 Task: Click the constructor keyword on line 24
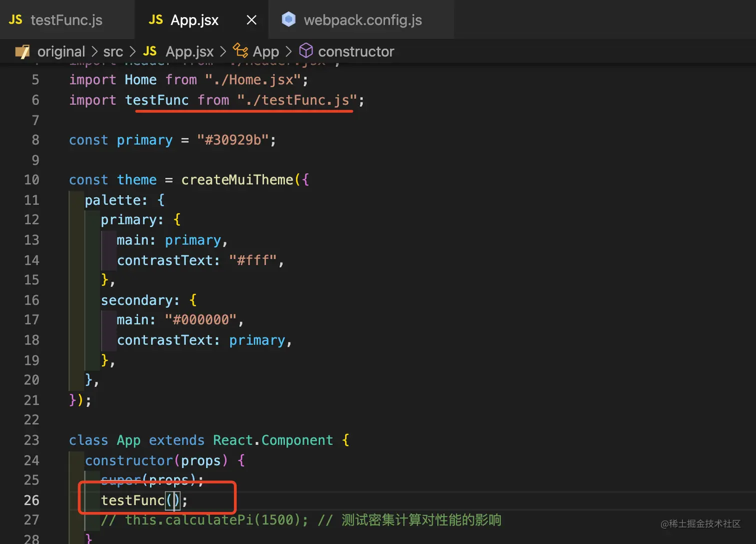[129, 460]
